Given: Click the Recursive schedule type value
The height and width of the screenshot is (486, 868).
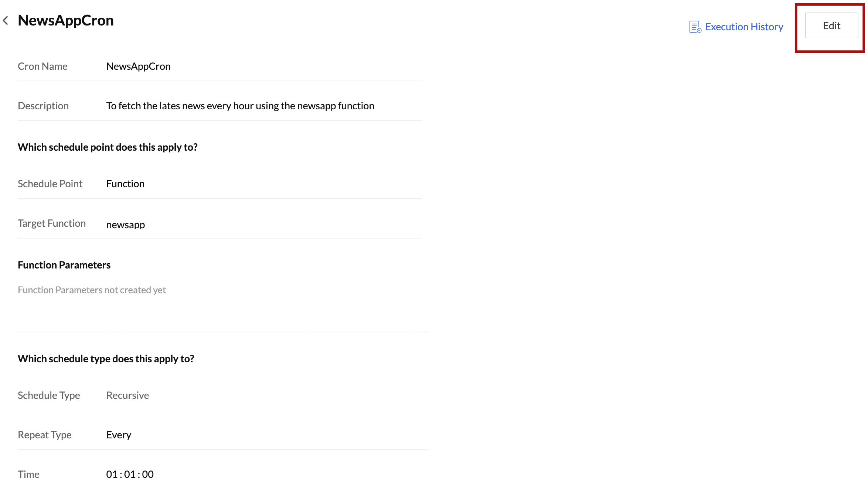Looking at the screenshot, I should coord(127,396).
